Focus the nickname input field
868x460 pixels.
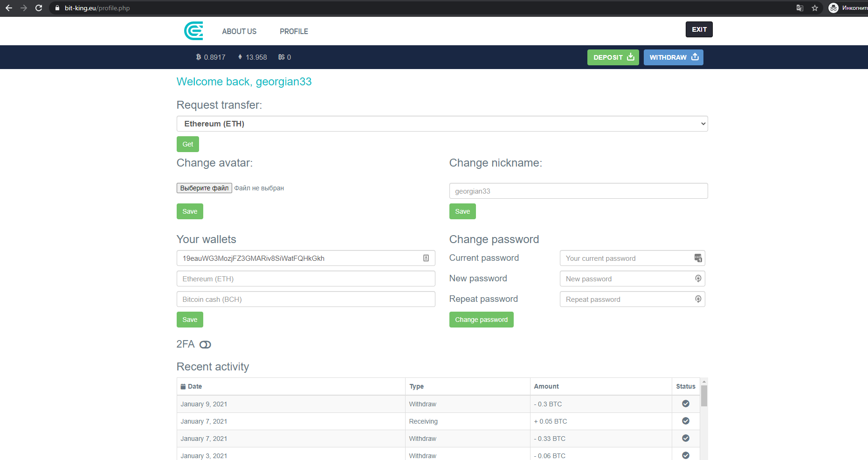pos(579,191)
